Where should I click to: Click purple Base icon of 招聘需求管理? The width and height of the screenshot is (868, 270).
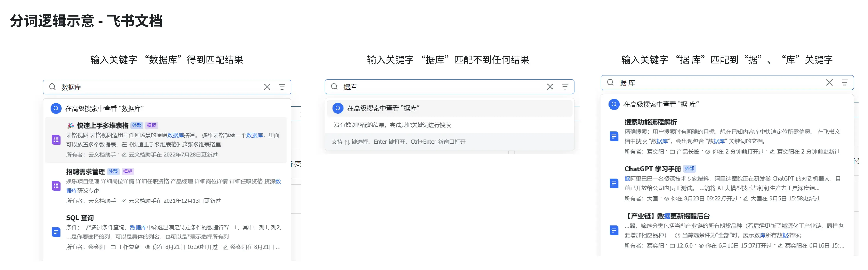56,186
